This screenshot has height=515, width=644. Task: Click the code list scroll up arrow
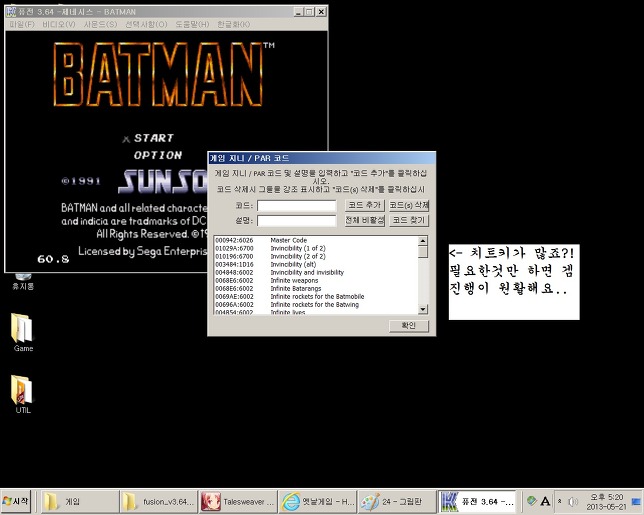423,241
